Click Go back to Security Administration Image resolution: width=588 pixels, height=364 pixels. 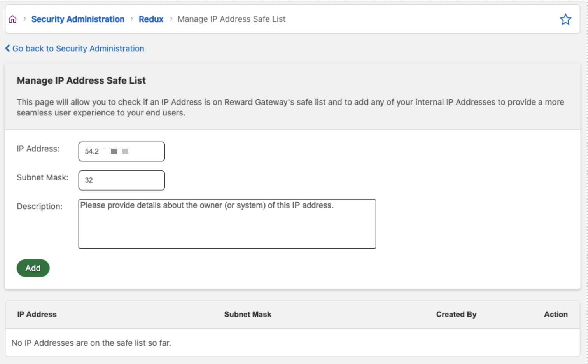78,48
